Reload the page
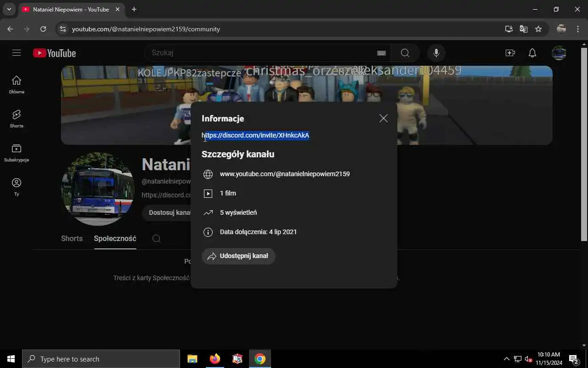The height and width of the screenshot is (368, 588). pyautogui.click(x=43, y=29)
